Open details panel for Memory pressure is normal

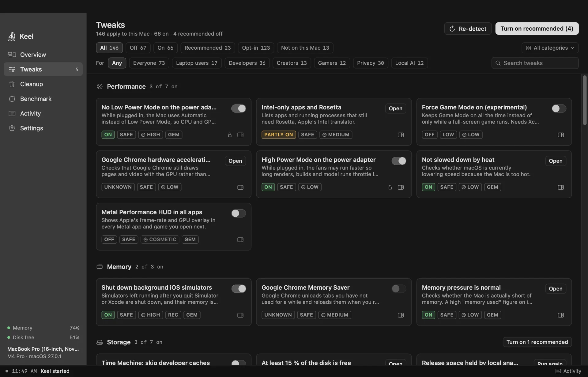pos(561,315)
